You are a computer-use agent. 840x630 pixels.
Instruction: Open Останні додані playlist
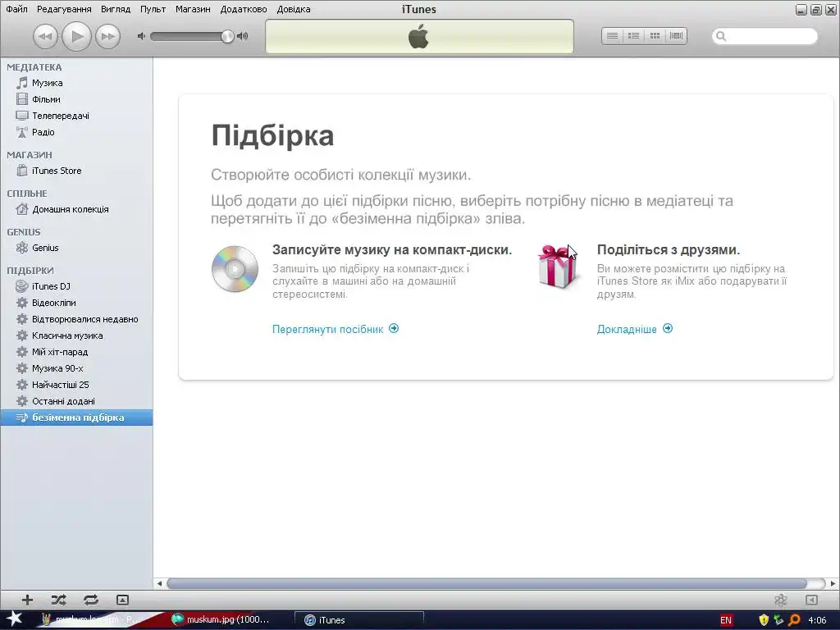(76, 400)
